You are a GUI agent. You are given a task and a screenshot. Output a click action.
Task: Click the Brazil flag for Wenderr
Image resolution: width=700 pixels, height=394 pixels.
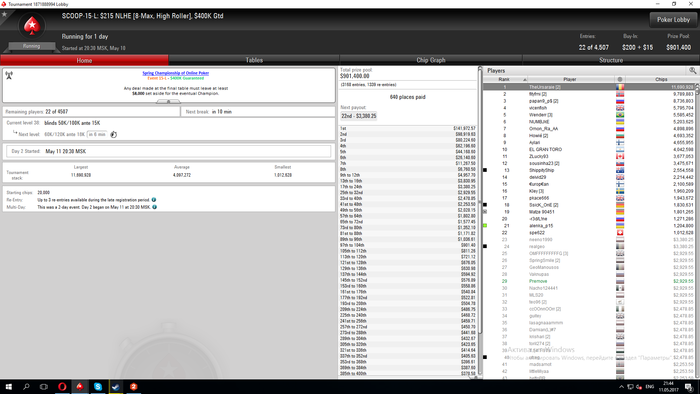(x=620, y=115)
